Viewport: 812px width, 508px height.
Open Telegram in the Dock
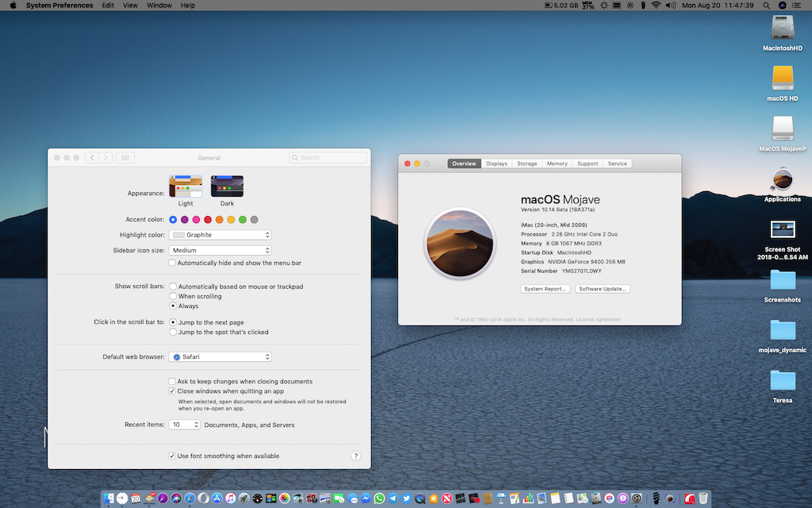(x=393, y=498)
